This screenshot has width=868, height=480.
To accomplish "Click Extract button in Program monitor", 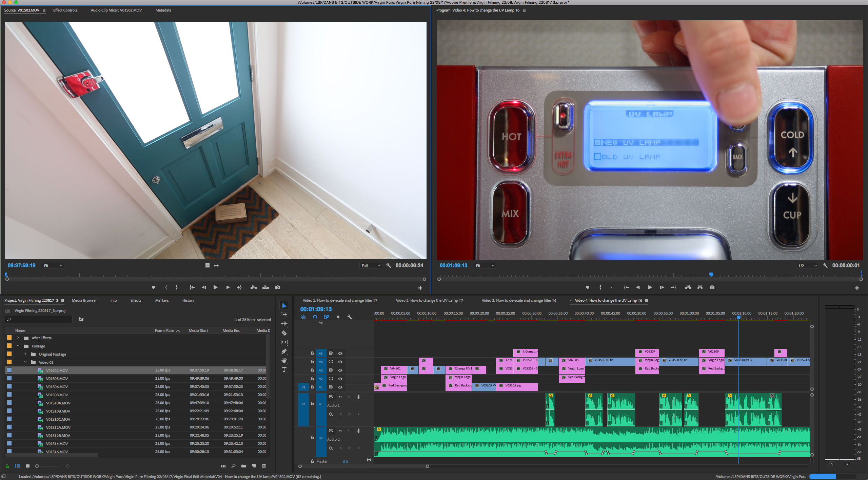I will pyautogui.click(x=700, y=287).
